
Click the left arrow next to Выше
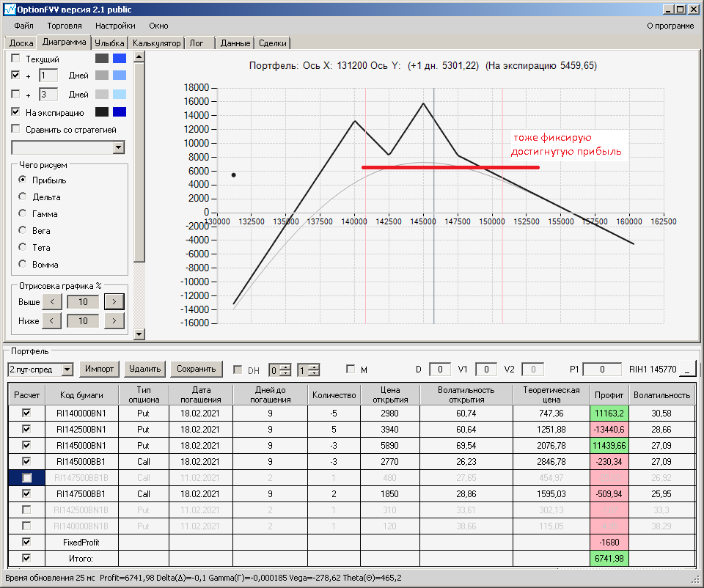coord(51,301)
